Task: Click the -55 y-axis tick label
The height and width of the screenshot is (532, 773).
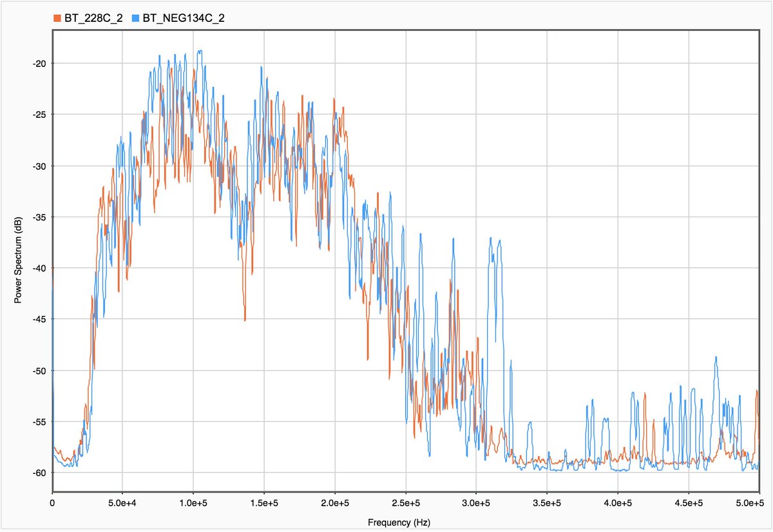Action: tap(39, 421)
